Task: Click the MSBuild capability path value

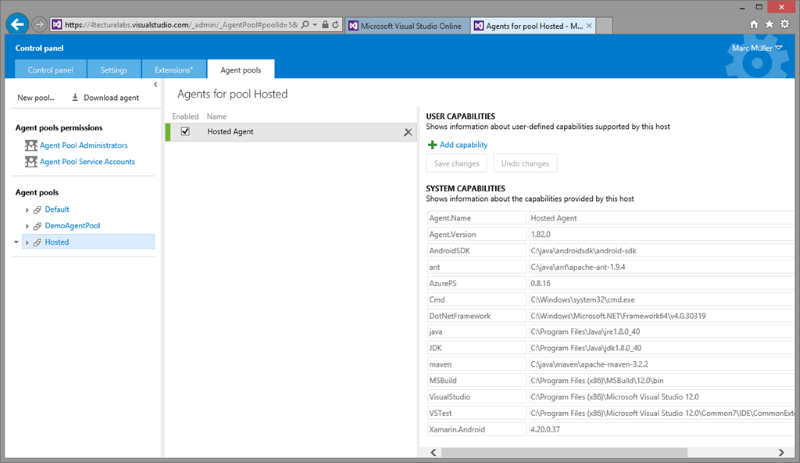Action: coord(597,381)
